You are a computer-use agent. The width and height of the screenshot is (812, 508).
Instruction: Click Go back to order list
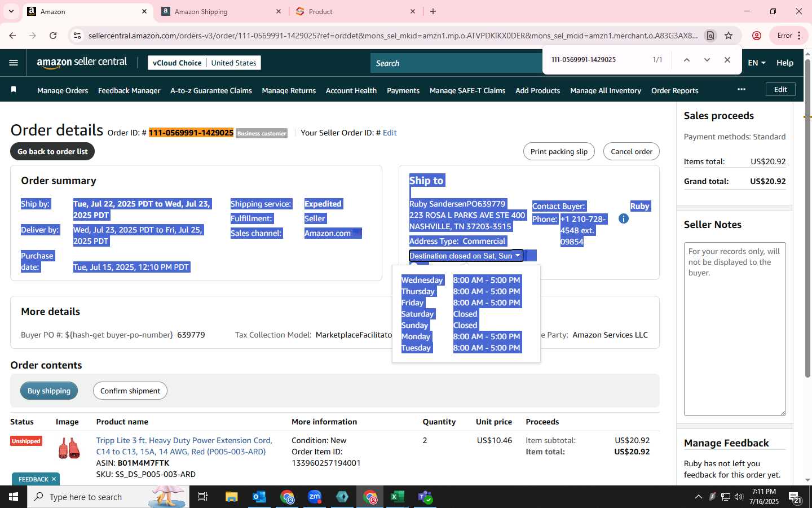(52, 151)
